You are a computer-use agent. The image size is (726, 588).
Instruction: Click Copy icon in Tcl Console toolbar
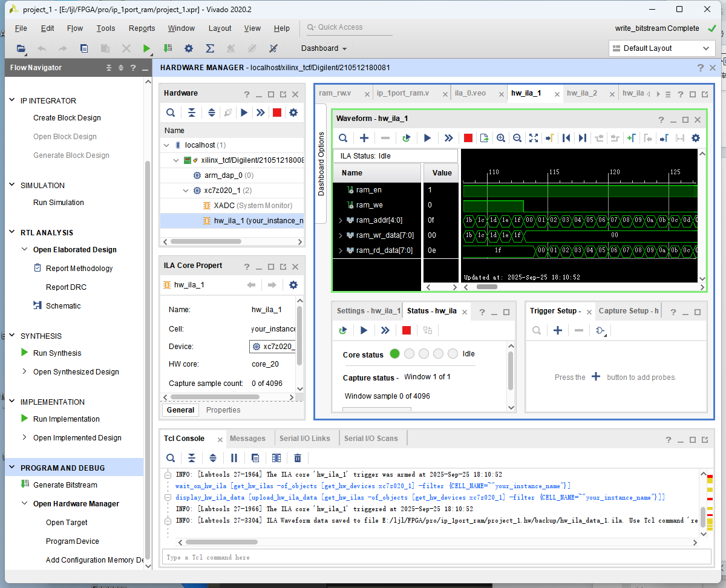click(255, 458)
